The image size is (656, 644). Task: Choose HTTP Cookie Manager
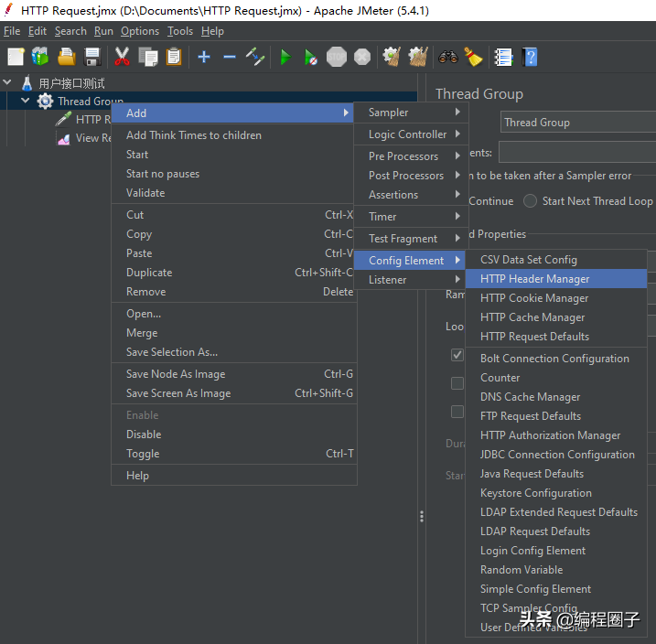pyautogui.click(x=556, y=298)
